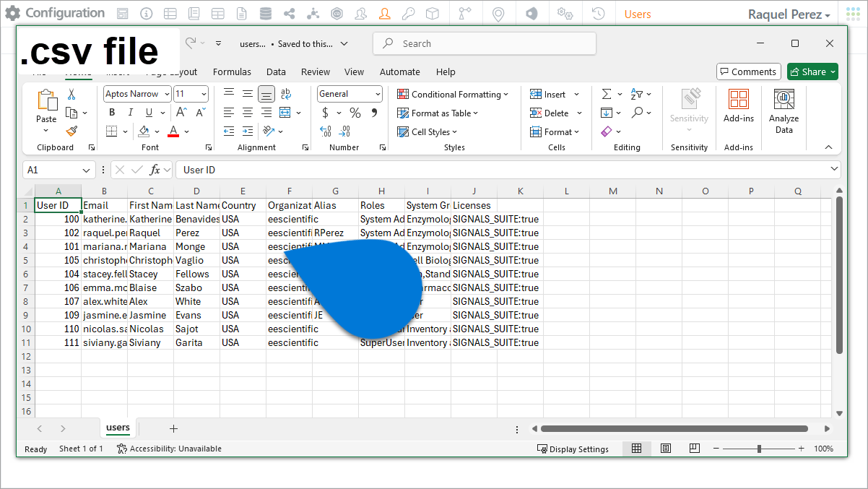
Task: Open the View ribbon tab
Action: pyautogui.click(x=354, y=72)
